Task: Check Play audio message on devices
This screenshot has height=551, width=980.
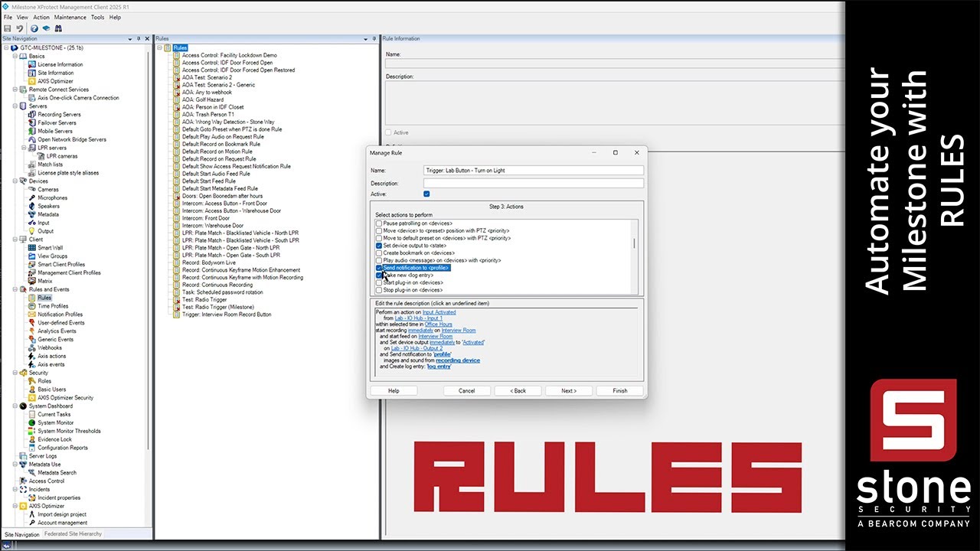Action: 379,260
